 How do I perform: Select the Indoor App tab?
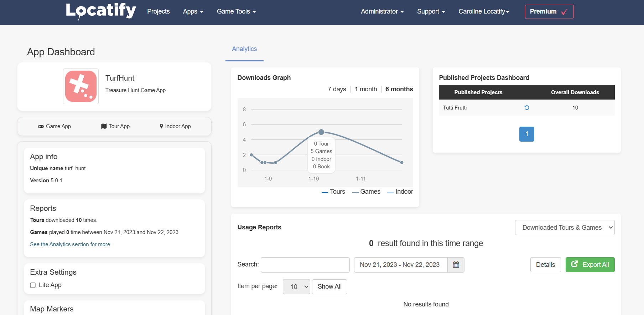pos(175,126)
